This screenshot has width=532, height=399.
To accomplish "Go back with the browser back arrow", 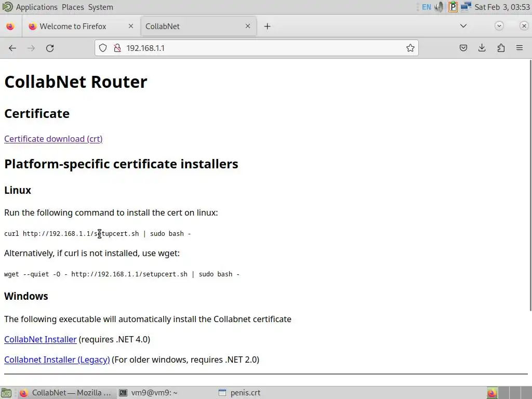I will pyautogui.click(x=12, y=48).
